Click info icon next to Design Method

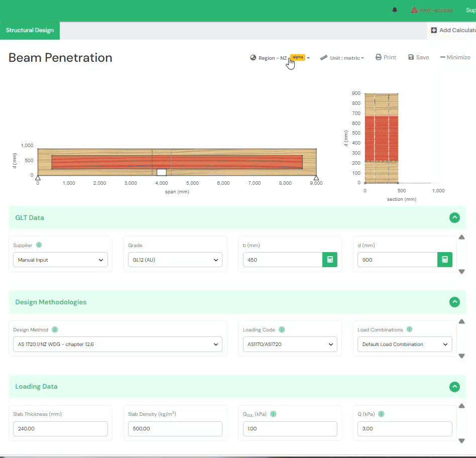tap(55, 330)
